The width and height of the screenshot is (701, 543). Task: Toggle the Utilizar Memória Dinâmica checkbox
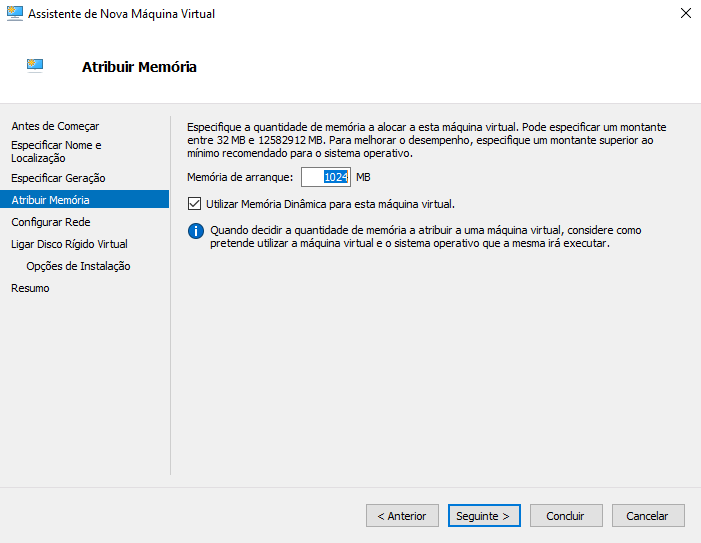pos(195,204)
